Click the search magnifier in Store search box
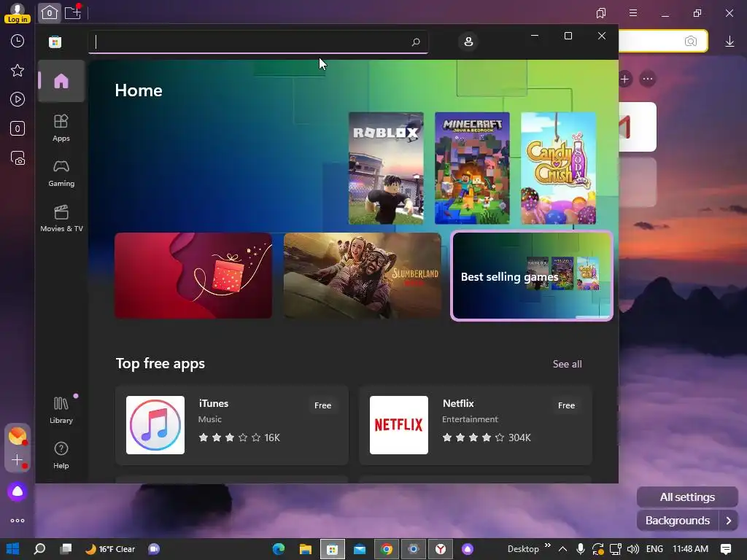747x560 pixels. click(x=415, y=42)
